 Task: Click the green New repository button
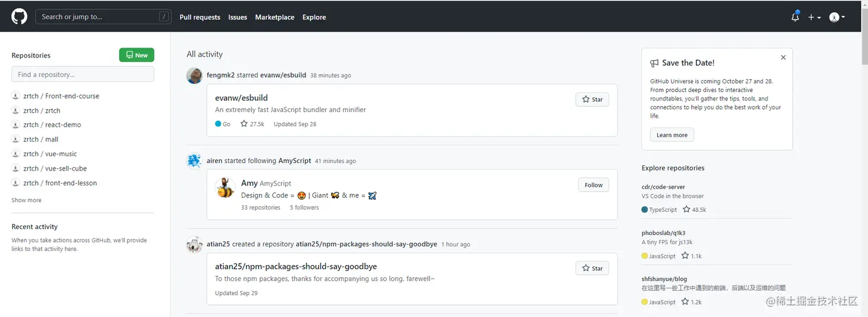tap(137, 55)
